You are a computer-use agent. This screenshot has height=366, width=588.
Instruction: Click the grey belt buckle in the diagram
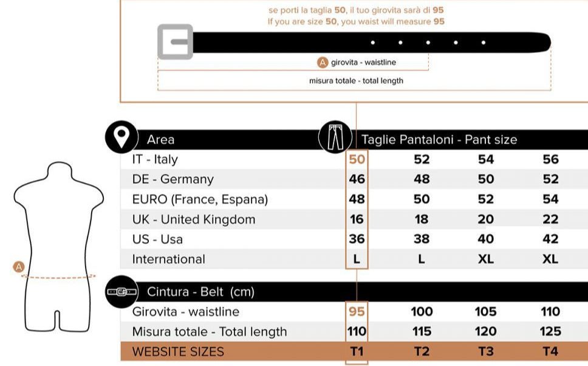tap(175, 42)
